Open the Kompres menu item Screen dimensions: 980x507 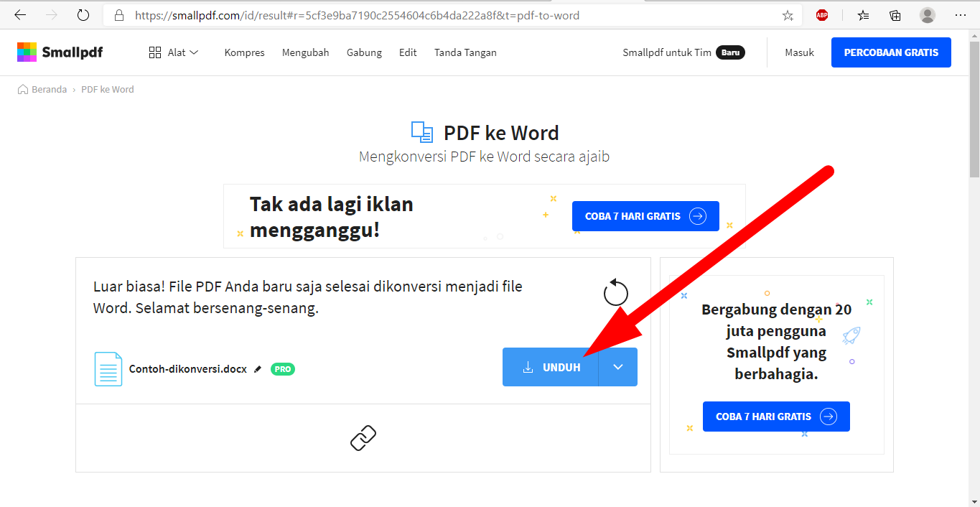244,52
